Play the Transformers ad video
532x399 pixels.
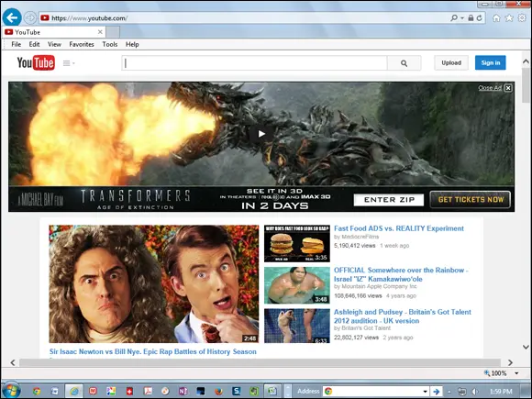click(x=261, y=134)
